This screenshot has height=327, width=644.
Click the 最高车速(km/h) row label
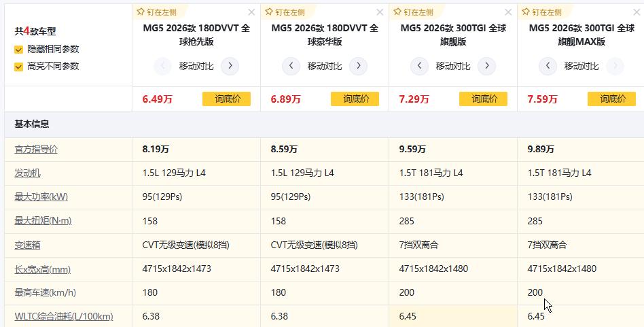46,293
